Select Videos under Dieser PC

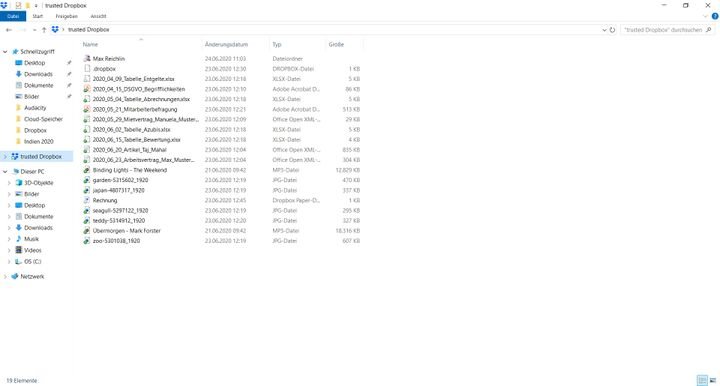click(x=33, y=250)
